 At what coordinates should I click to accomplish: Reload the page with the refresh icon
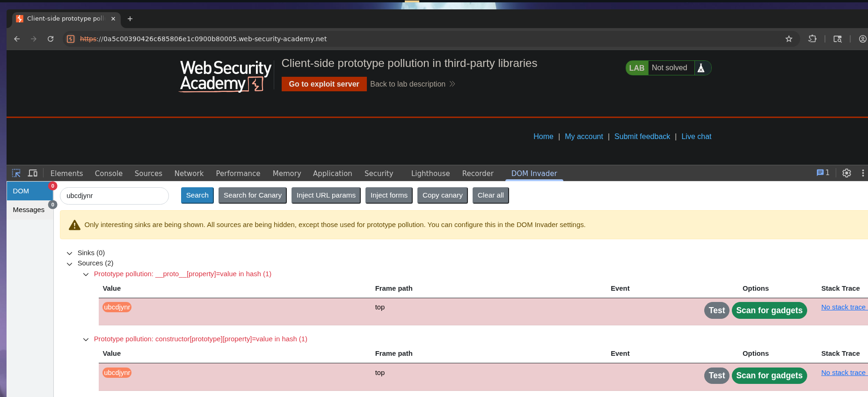pyautogui.click(x=51, y=39)
